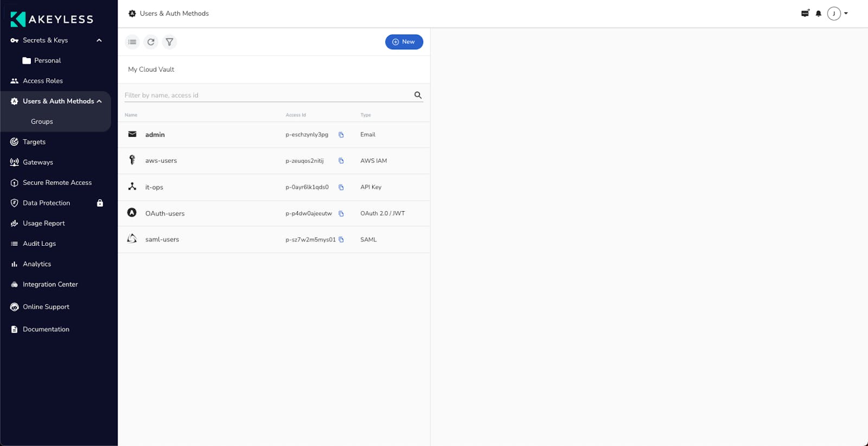Click the search magnifier icon

(418, 95)
